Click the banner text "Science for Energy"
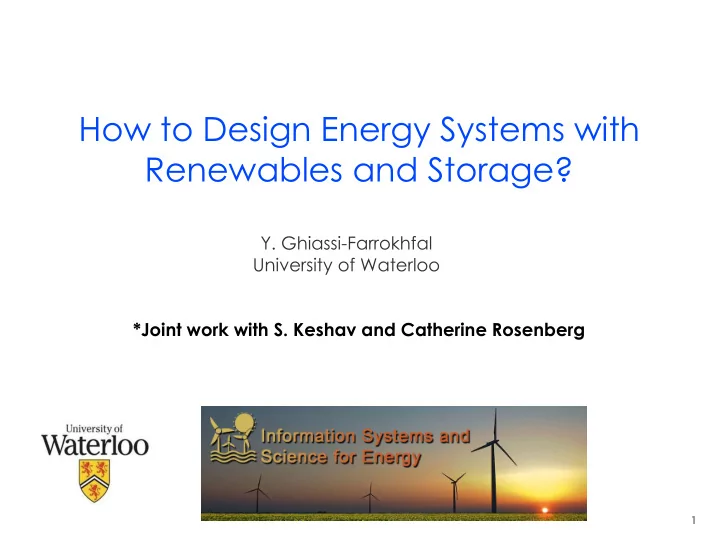The height and width of the screenshot is (540, 720). pyautogui.click(x=341, y=457)
